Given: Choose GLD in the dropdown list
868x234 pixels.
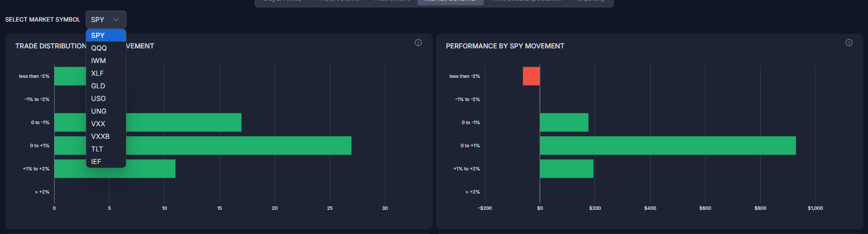Looking at the screenshot, I should [x=106, y=86].
